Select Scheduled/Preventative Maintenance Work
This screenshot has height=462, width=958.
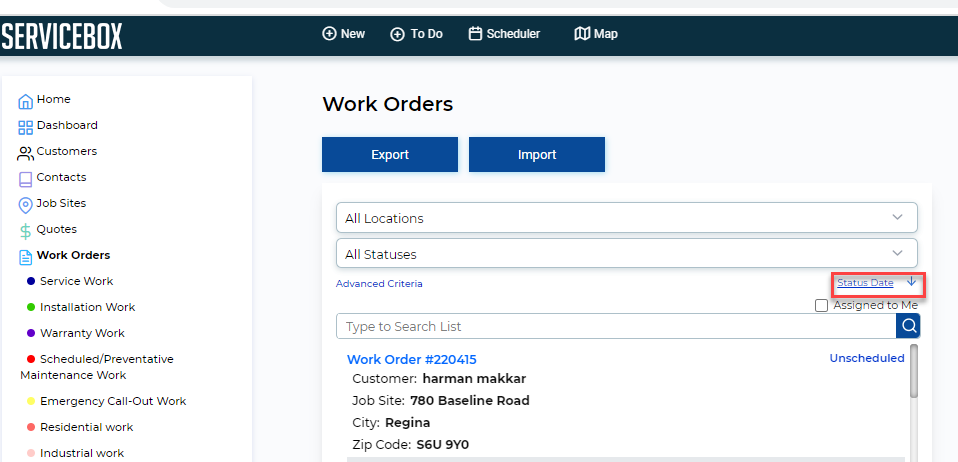point(97,367)
